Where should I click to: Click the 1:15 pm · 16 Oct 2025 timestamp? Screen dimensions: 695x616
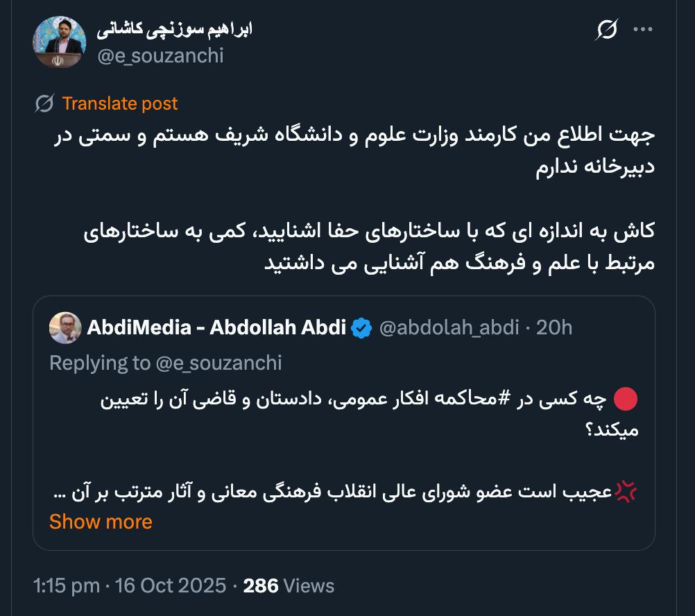(130, 585)
